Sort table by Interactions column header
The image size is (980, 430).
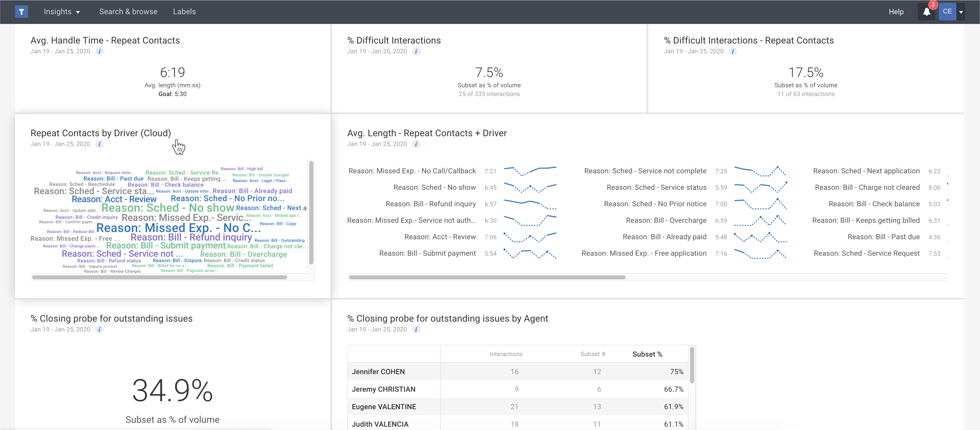[506, 354]
